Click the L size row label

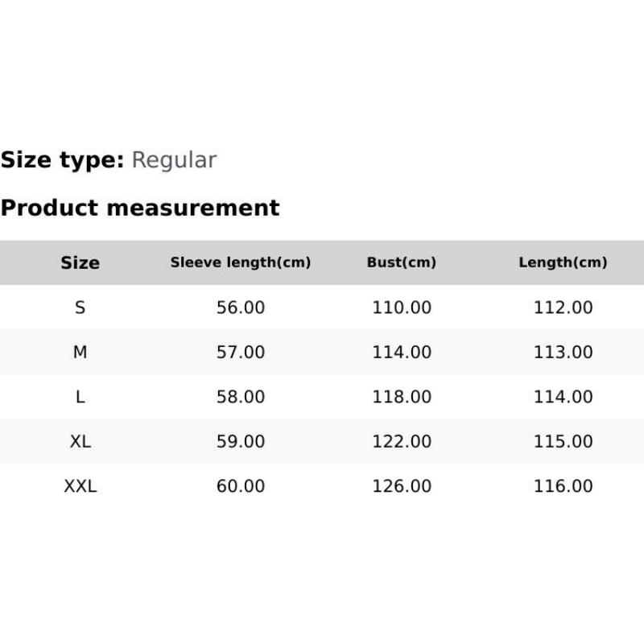[80, 397]
